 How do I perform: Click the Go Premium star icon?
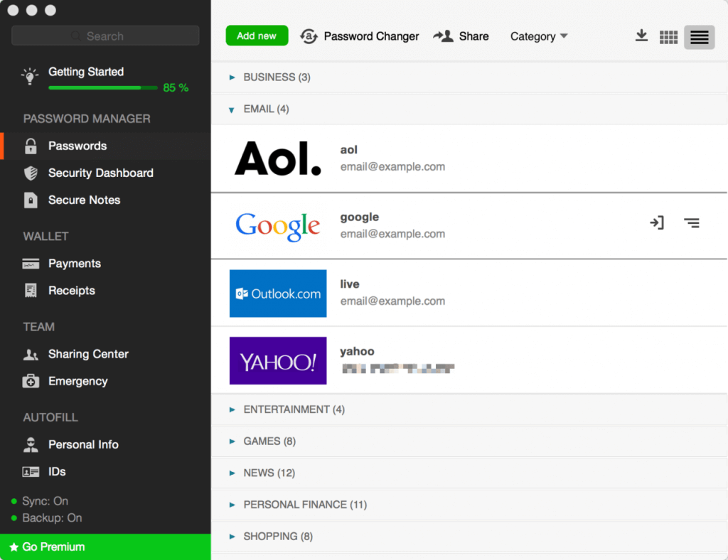[14, 547]
